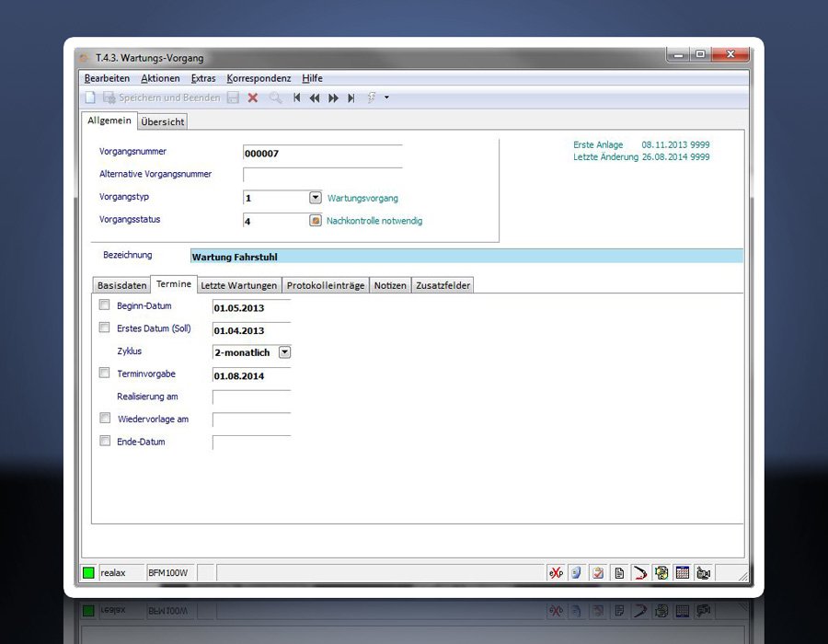Screen dimensions: 828x644
Task: Select the Allgemein tab
Action: [x=109, y=121]
